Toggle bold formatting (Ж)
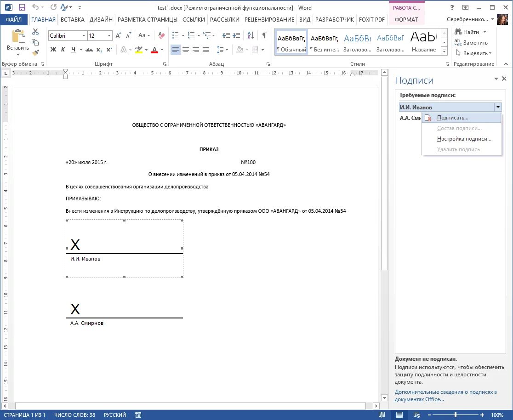The height and width of the screenshot is (420, 513). coord(53,50)
